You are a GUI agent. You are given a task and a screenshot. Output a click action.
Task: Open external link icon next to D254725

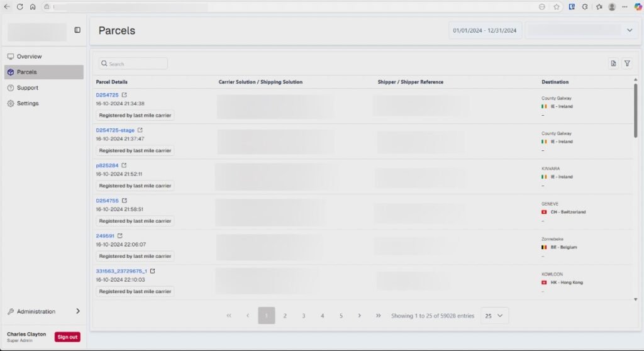pos(124,95)
